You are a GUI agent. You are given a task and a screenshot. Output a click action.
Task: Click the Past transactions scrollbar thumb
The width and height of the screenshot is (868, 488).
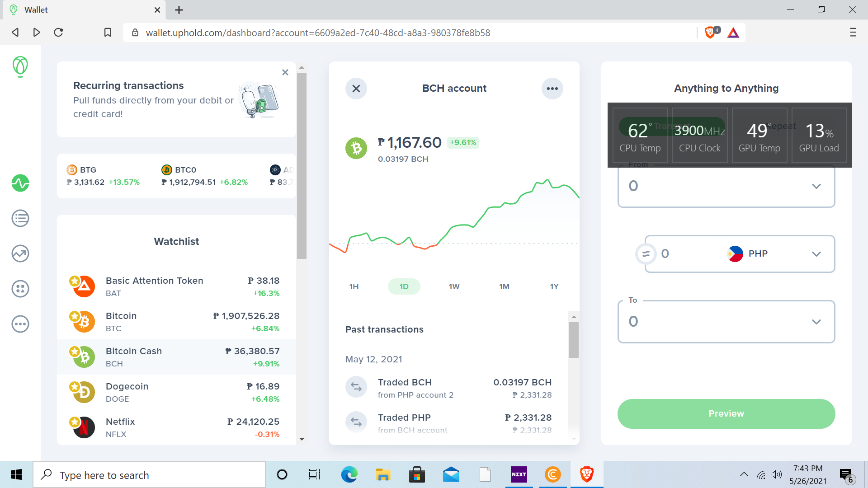[574, 340]
